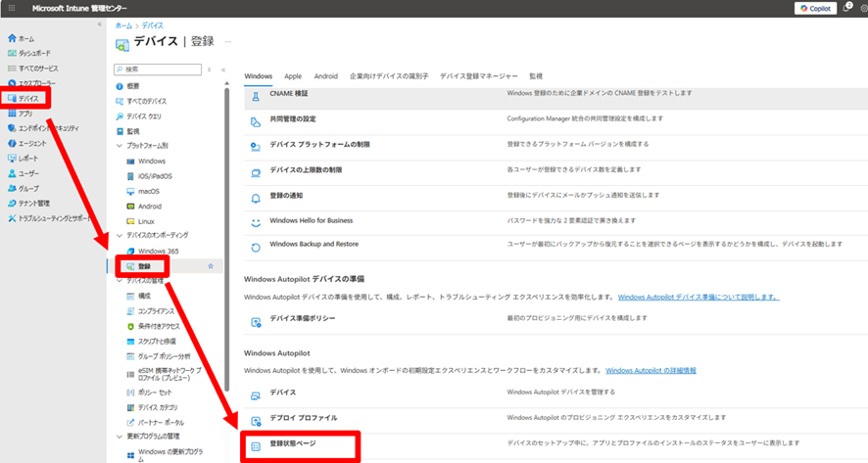Click the ホーム home icon in sidebar
Screen dimensions: 868x463
12,38
